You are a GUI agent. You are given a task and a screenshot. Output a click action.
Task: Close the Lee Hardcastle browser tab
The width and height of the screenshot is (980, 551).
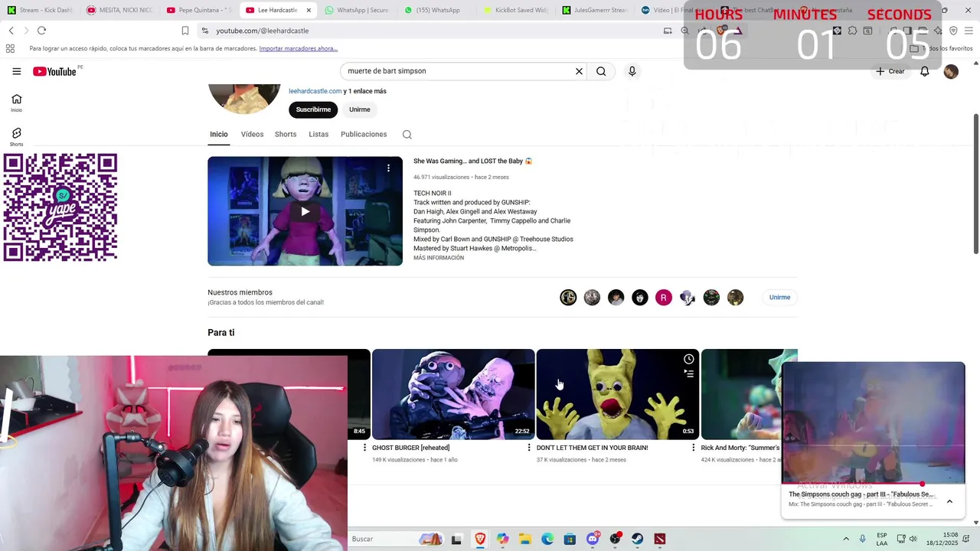pos(309,10)
